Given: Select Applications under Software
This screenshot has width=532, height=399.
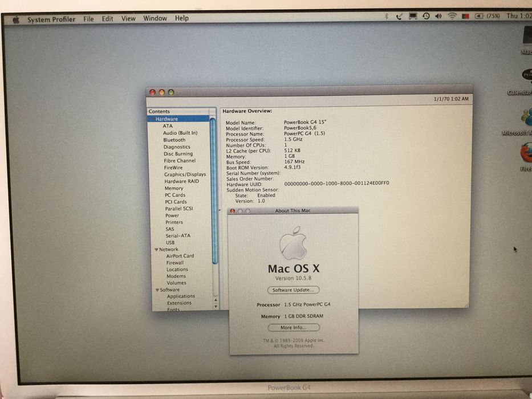Looking at the screenshot, I should click(x=181, y=296).
